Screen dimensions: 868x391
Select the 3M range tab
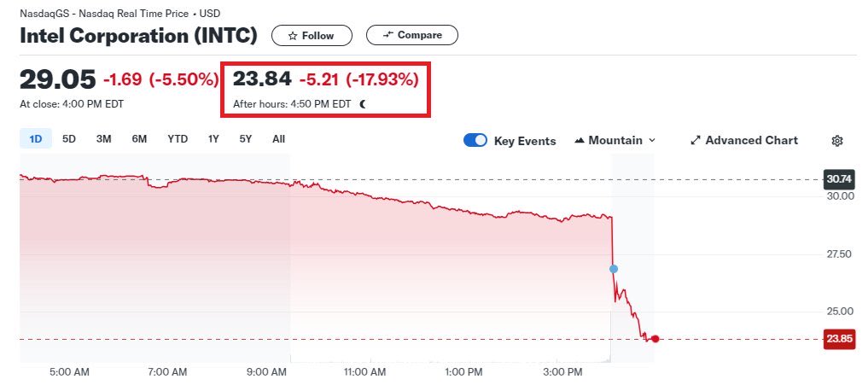click(x=103, y=139)
